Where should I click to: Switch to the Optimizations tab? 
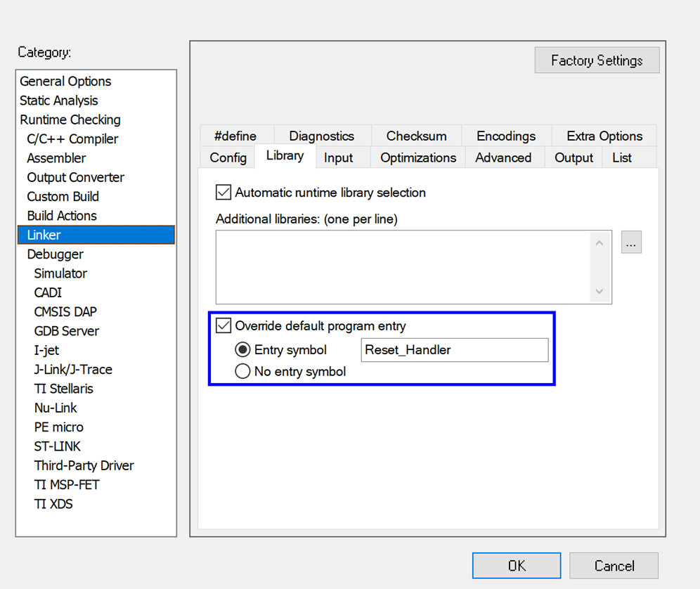click(x=417, y=157)
